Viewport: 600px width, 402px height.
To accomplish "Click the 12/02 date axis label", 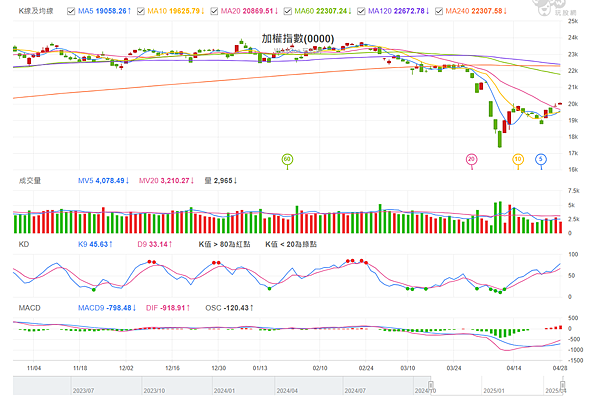I will pyautogui.click(x=126, y=368).
